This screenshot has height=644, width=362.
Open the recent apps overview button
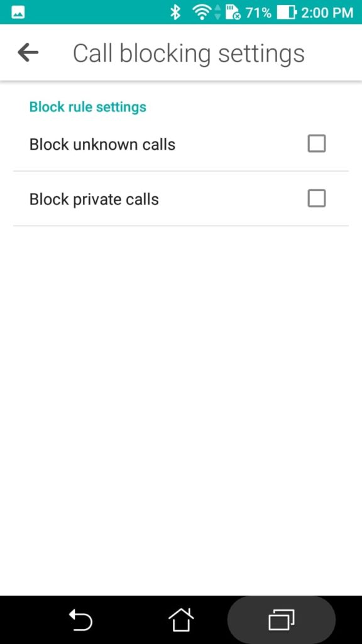coord(282,619)
